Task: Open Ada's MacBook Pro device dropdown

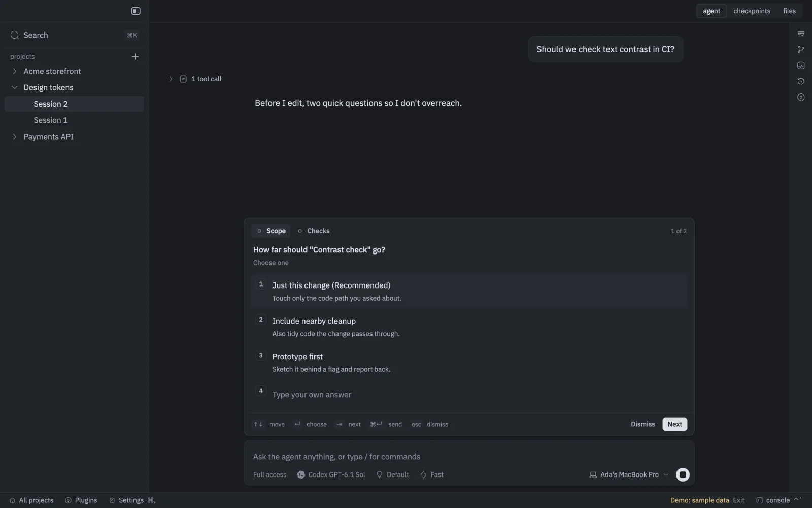Action: pos(629,474)
